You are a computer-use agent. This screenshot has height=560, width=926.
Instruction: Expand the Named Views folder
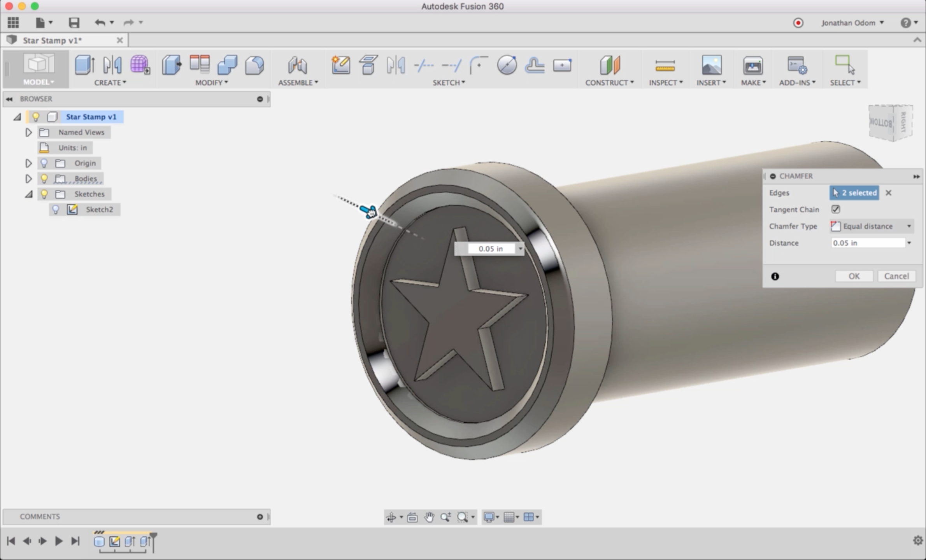[28, 132]
